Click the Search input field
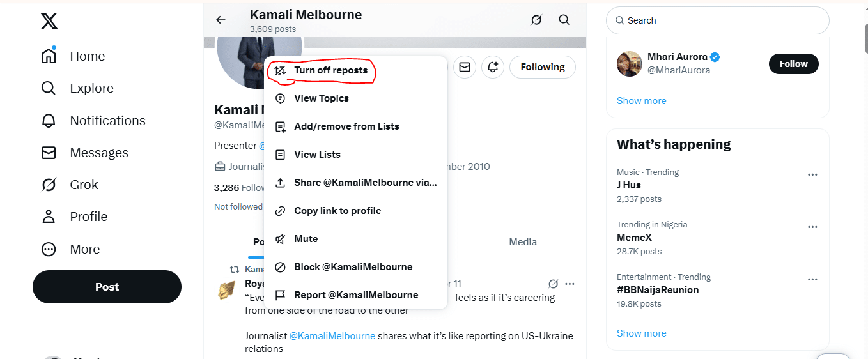This screenshot has width=868, height=359. coord(722,20)
